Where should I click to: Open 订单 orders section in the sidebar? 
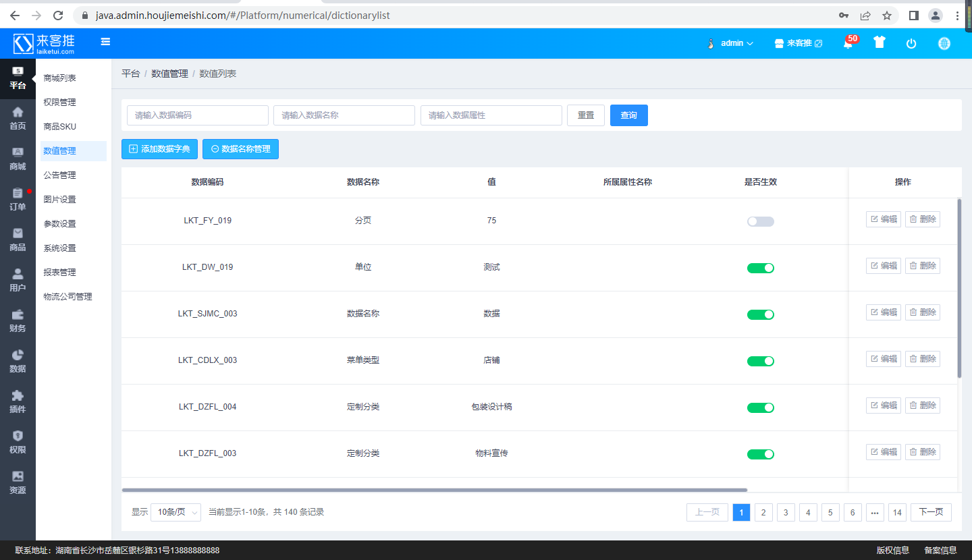(x=18, y=199)
